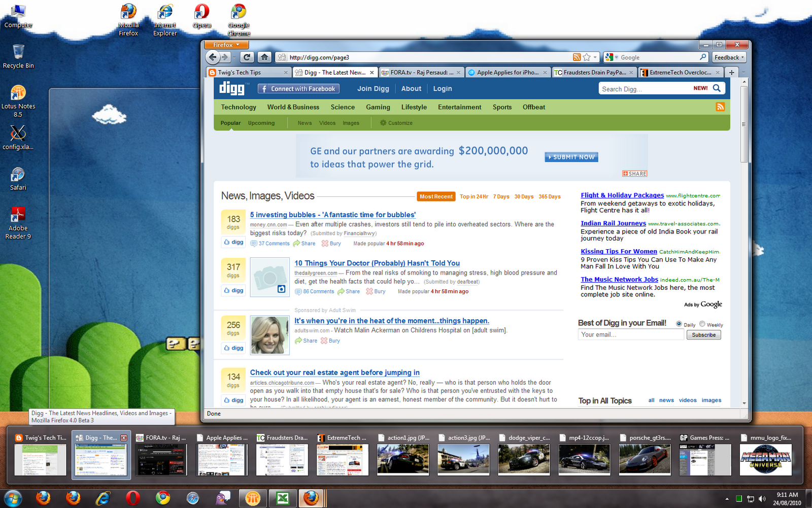The height and width of the screenshot is (508, 812).
Task: Click the volume speaker icon in system tray
Action: coord(762,499)
